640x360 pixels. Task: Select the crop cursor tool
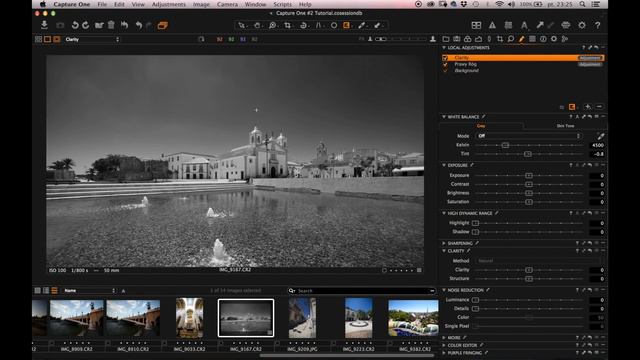point(288,25)
